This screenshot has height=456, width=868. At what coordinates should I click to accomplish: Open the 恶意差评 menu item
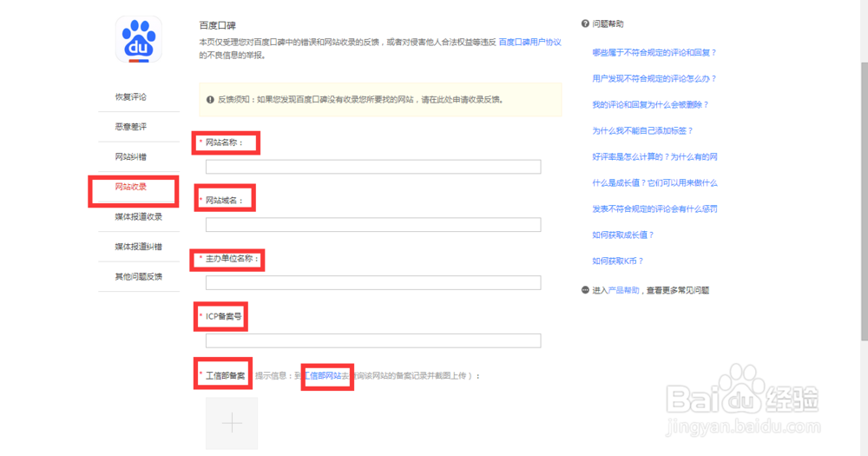click(131, 127)
